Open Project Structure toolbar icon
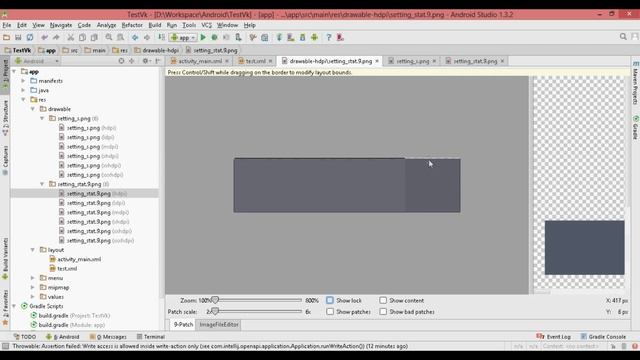The height and width of the screenshot is (360, 640). (x=264, y=38)
